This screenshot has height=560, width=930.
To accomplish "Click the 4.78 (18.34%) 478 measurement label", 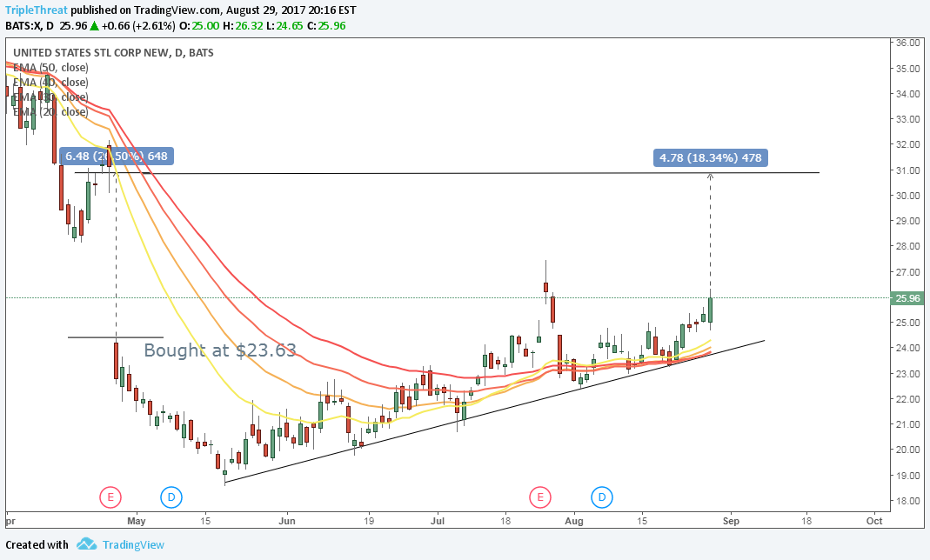I will pyautogui.click(x=711, y=157).
